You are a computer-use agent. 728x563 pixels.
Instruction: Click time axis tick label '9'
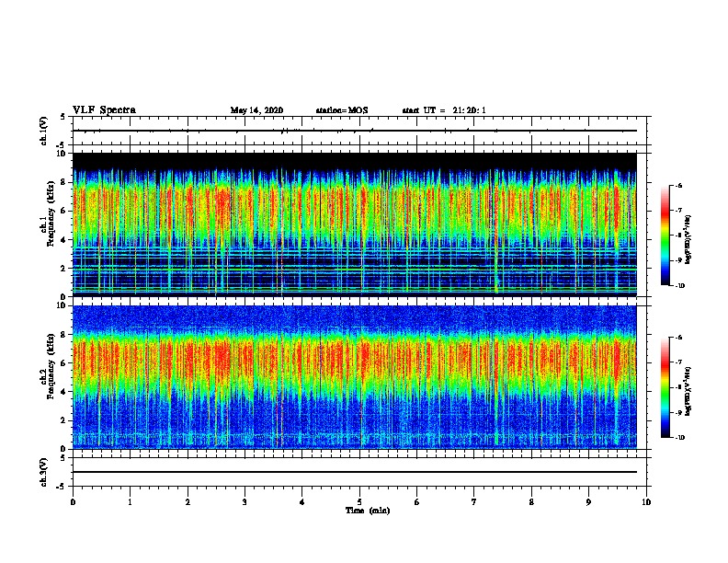point(588,502)
